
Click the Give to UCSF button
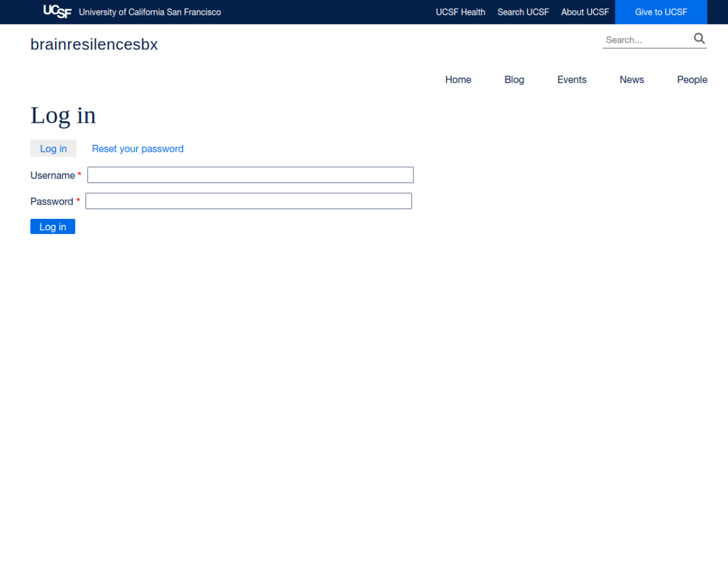click(x=661, y=12)
